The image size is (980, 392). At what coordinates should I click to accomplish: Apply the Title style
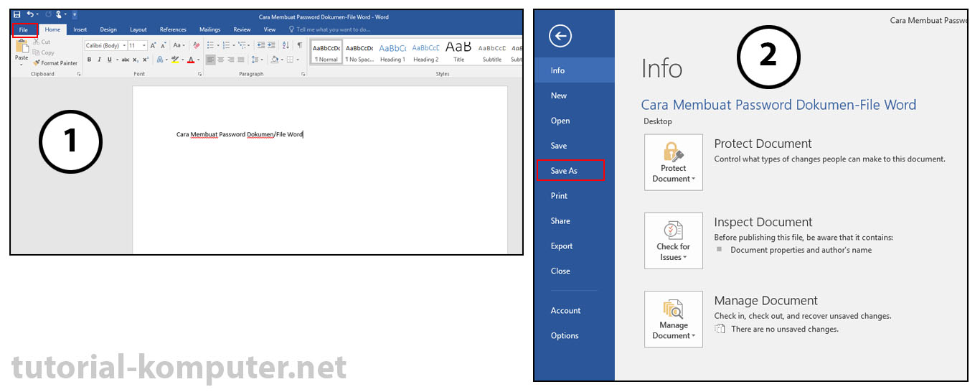(458, 52)
